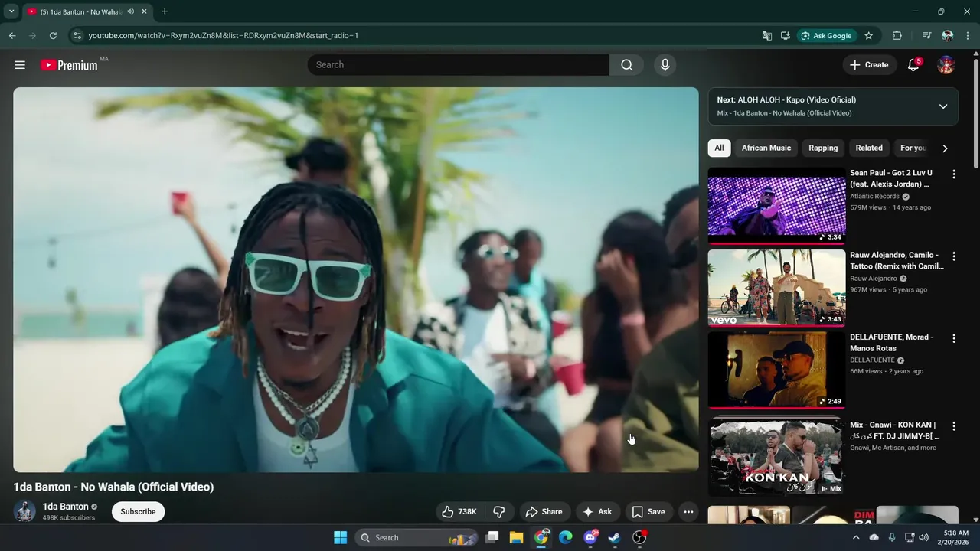Click the video player to pause
This screenshot has width=980, height=551.
tap(356, 279)
